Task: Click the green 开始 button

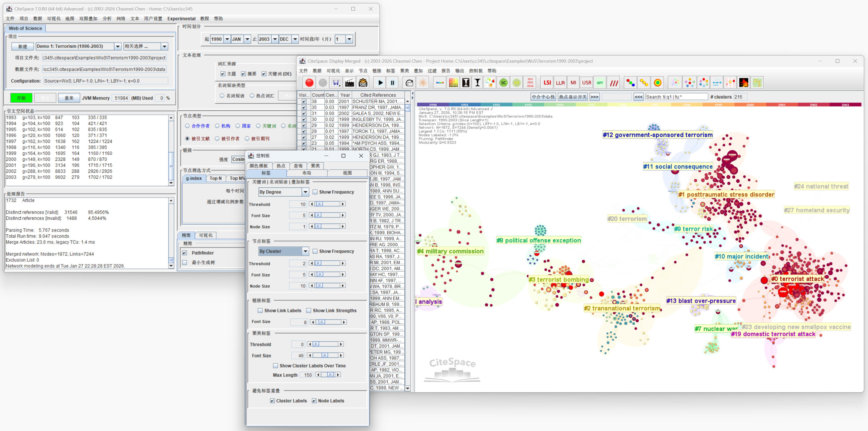Action: pos(21,98)
